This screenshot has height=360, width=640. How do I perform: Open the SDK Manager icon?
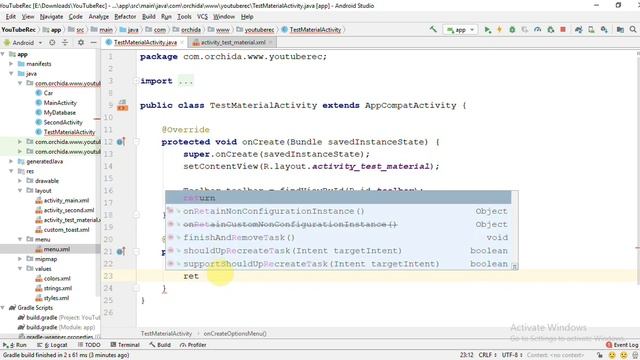(x=604, y=29)
